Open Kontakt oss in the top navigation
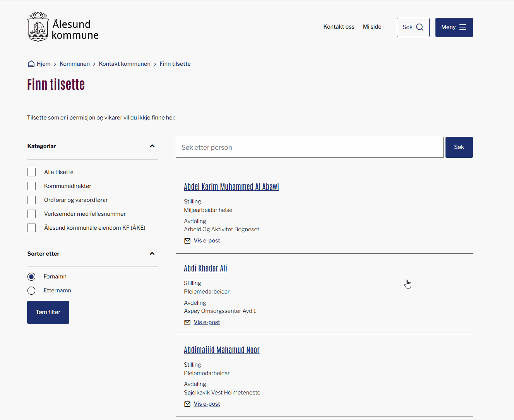The image size is (514, 420). [339, 27]
